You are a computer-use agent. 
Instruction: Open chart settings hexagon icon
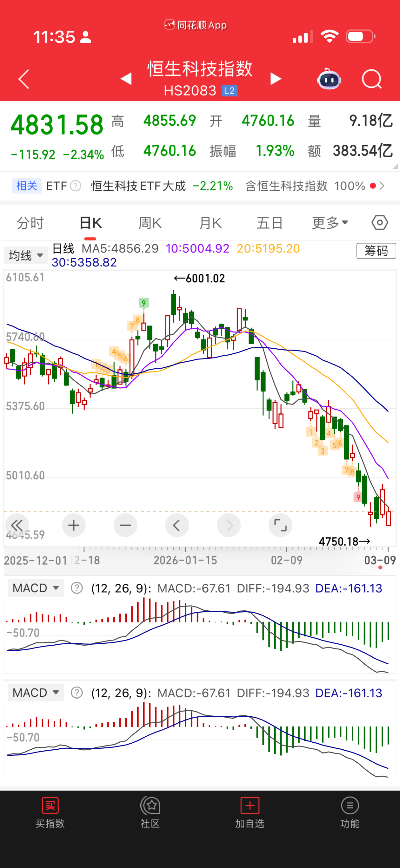click(380, 222)
